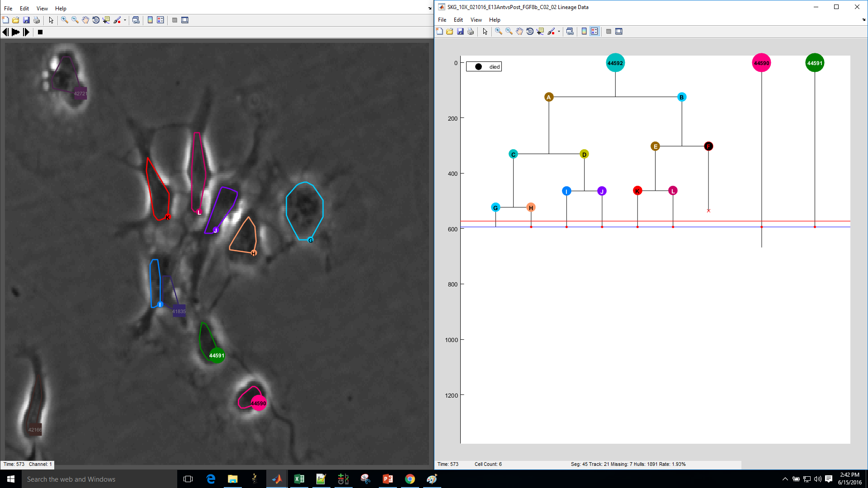Open View menu in left image window
This screenshot has height=488, width=868.
(x=42, y=9)
